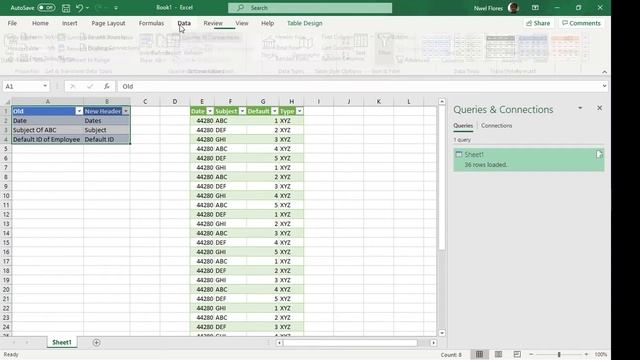Open the Date column filter dropdown

(210, 111)
